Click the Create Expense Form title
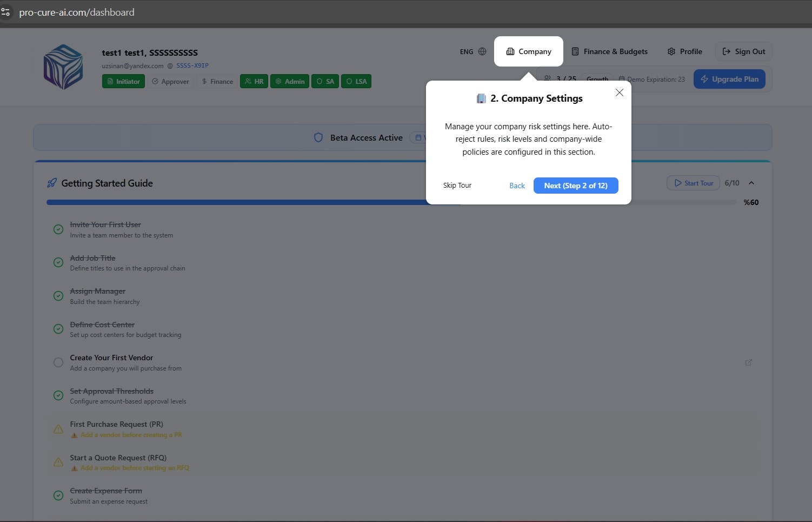This screenshot has width=812, height=522. [106, 491]
